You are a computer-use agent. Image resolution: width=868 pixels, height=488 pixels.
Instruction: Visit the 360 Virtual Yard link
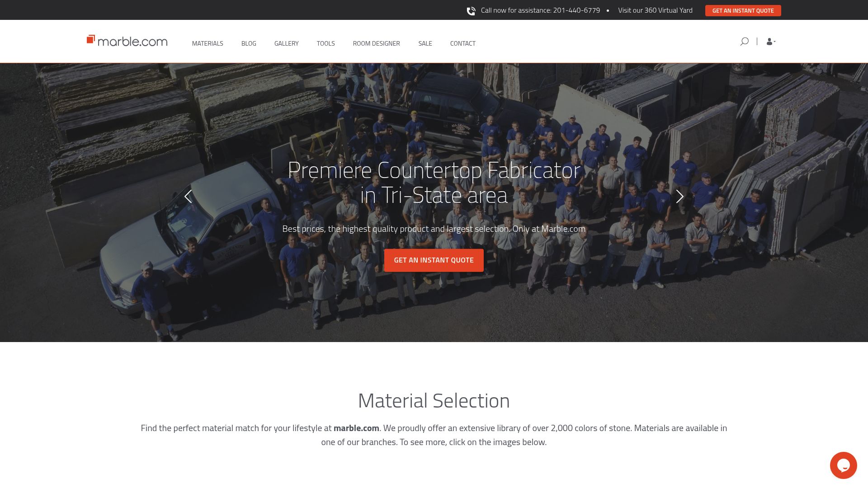tap(655, 10)
